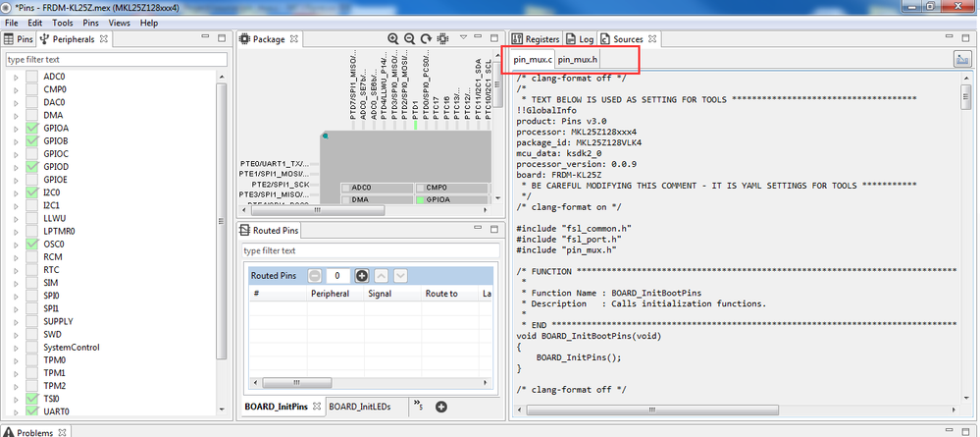
Task: Toggle the DMA peripheral checkbox
Action: (x=31, y=115)
